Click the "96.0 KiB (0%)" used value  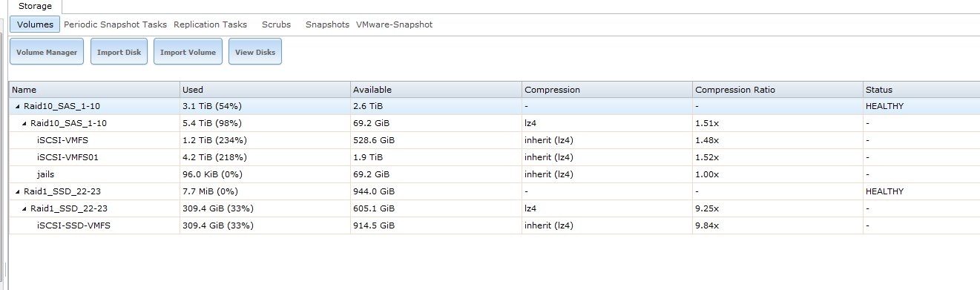click(212, 175)
